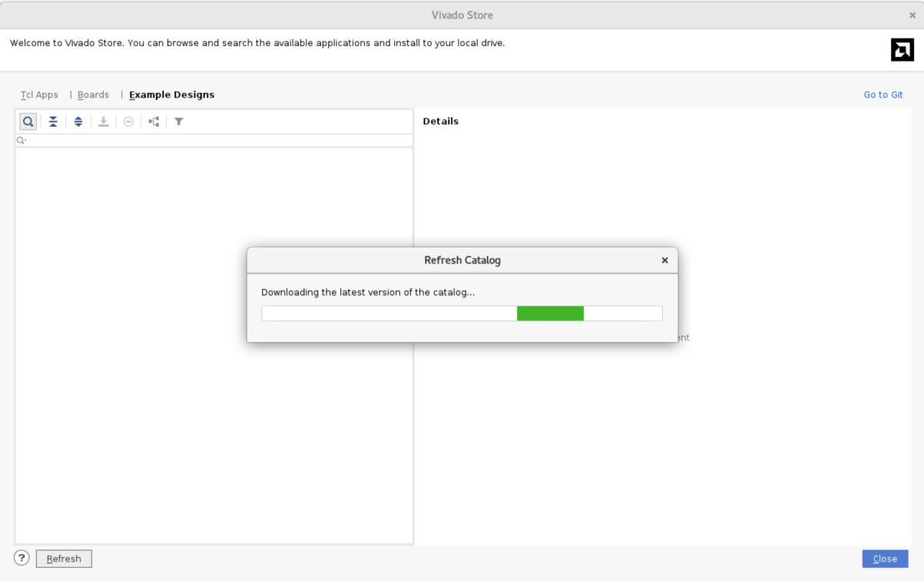Switch to the Boards tab

[x=93, y=95]
